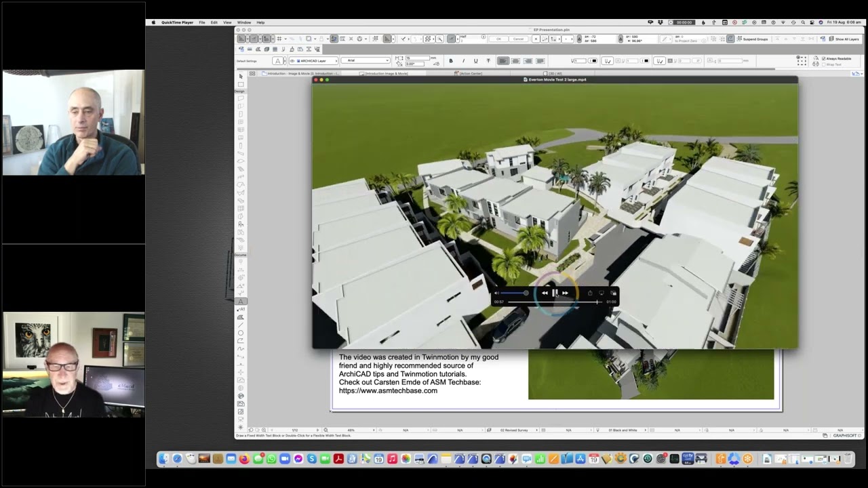Click the Default Settings text tool button
The width and height of the screenshot is (868, 488).
277,61
